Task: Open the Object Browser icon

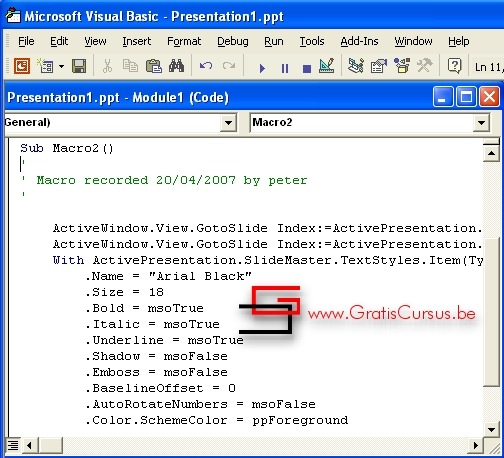Action: pyautogui.click(x=402, y=66)
